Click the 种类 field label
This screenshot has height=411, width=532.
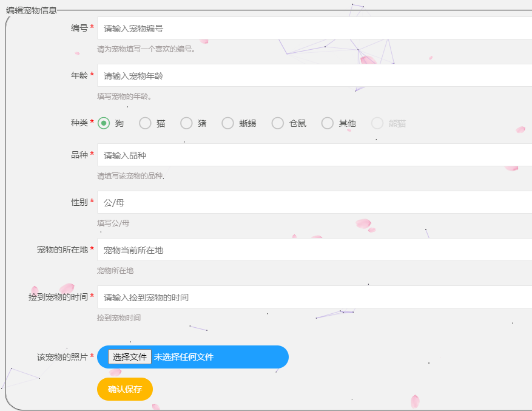pos(80,123)
